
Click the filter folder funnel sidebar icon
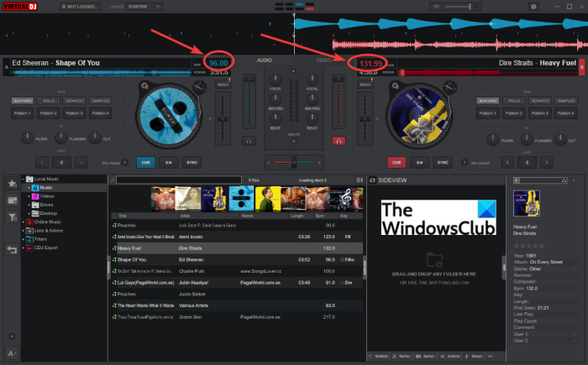tap(12, 217)
